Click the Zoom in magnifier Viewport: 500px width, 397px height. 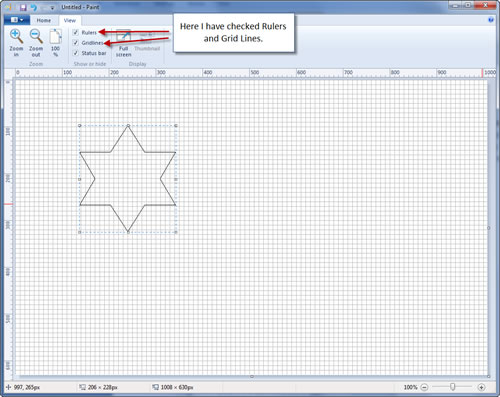tap(16, 43)
